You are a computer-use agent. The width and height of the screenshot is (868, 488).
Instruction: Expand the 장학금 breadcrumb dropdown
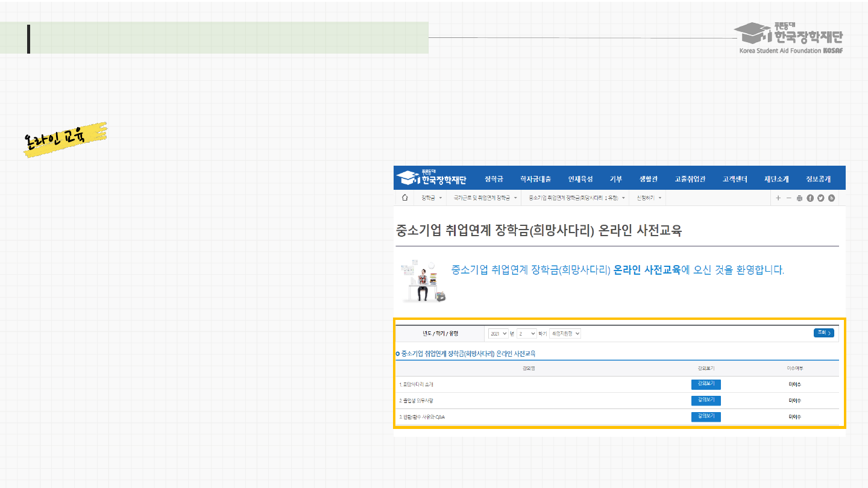432,198
